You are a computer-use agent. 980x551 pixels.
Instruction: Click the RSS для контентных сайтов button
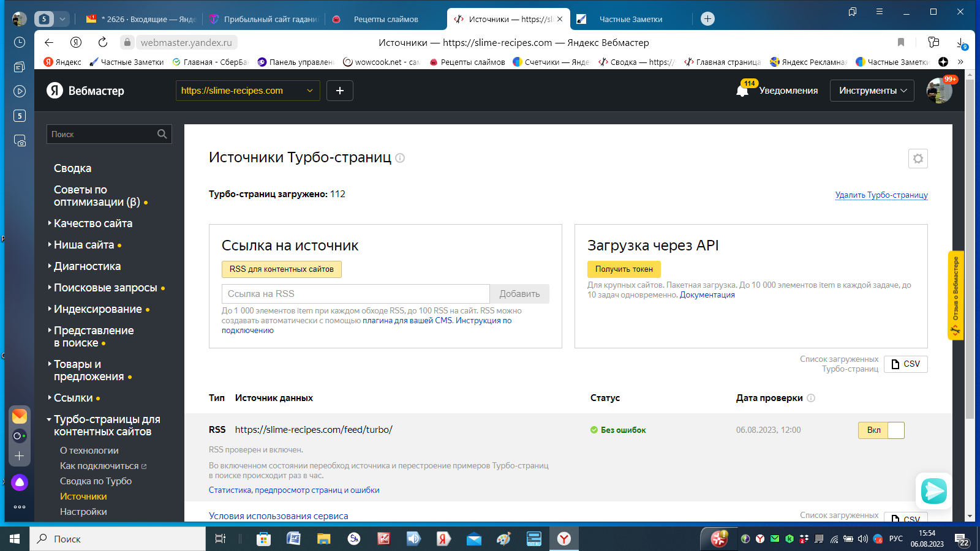[x=282, y=269]
